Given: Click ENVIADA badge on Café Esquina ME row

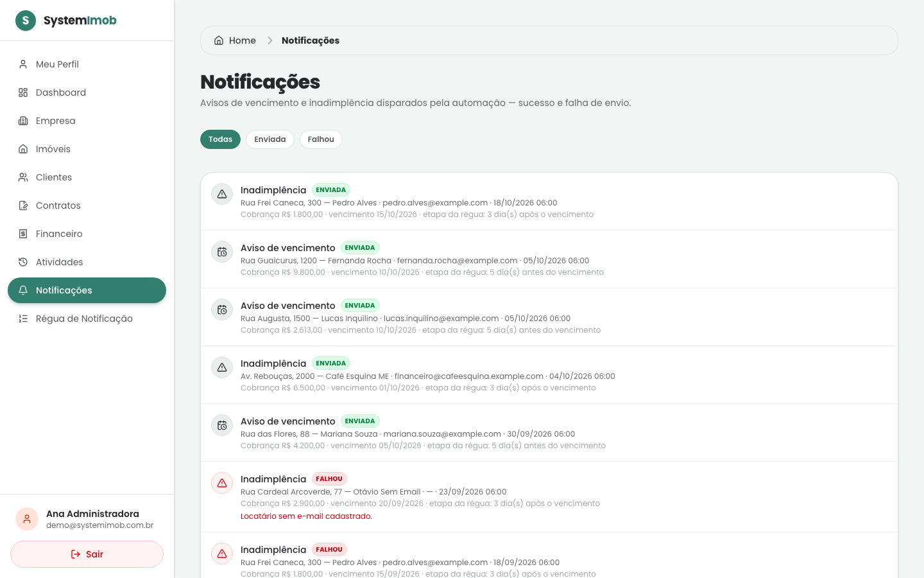Looking at the screenshot, I should [x=331, y=363].
